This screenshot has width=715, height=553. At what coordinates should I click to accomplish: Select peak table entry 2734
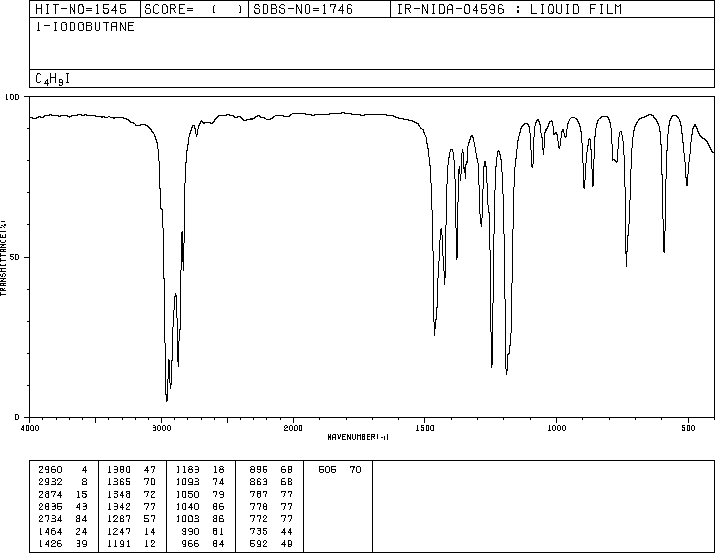coord(50,519)
